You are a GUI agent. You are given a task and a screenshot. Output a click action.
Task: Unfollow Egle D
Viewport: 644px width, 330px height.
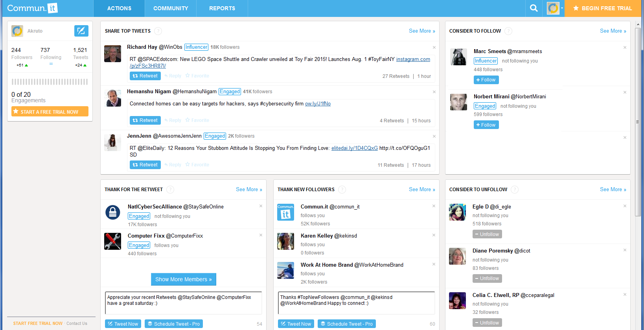click(487, 234)
